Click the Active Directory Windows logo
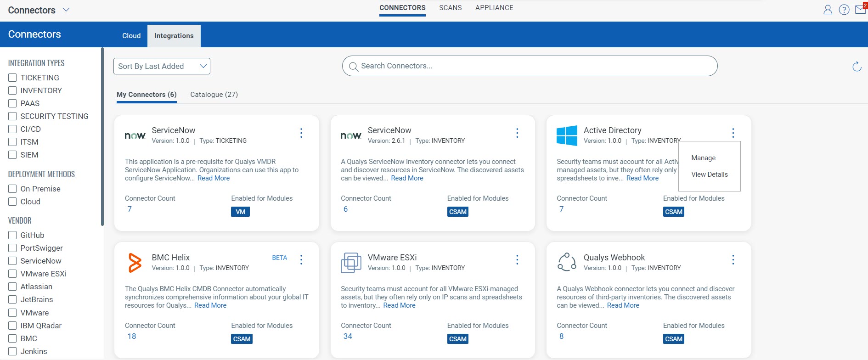 click(x=567, y=135)
